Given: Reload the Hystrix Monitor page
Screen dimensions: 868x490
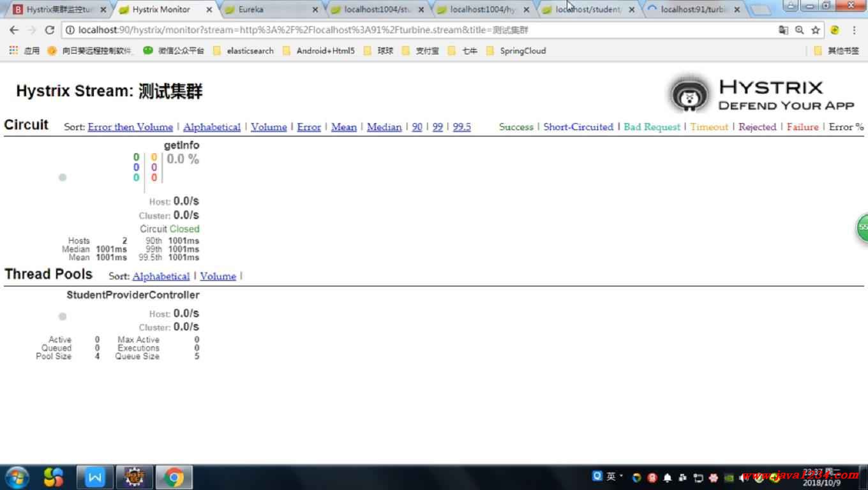Looking at the screenshot, I should click(x=50, y=30).
